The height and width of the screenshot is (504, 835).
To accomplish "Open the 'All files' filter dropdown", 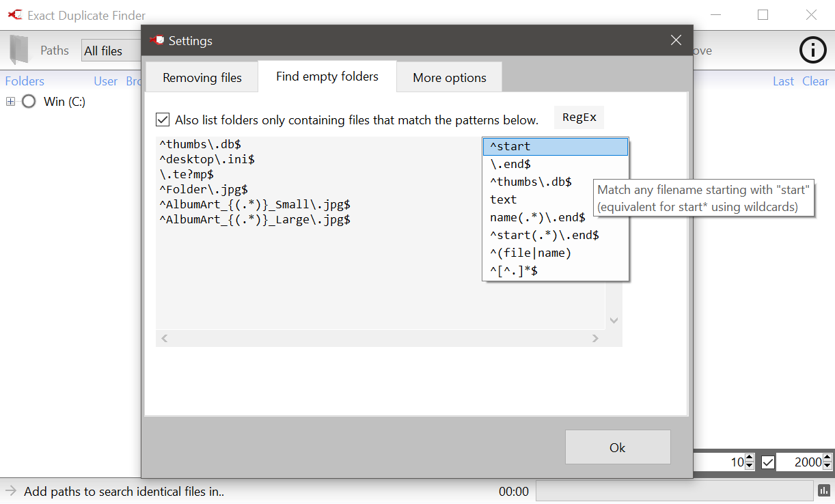I will coord(111,51).
